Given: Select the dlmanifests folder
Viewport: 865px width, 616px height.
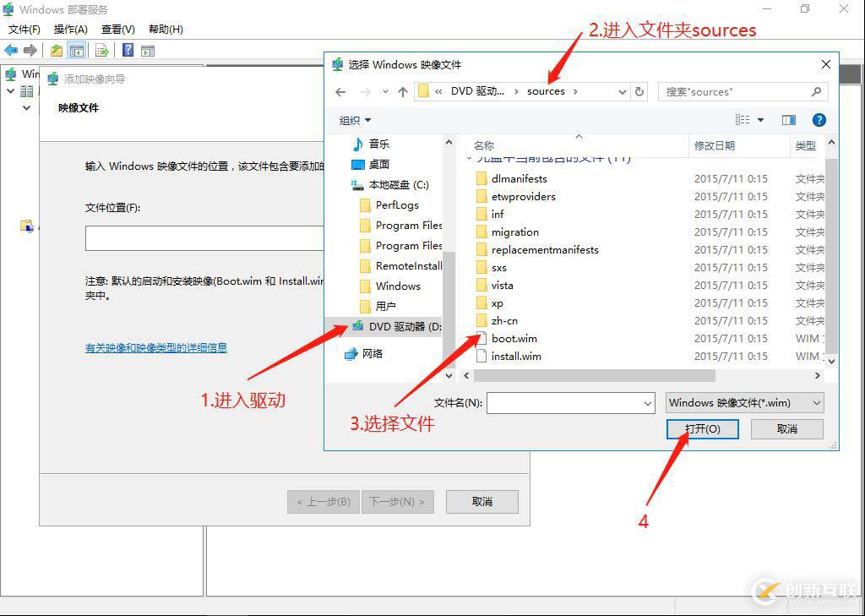Looking at the screenshot, I should [x=512, y=179].
